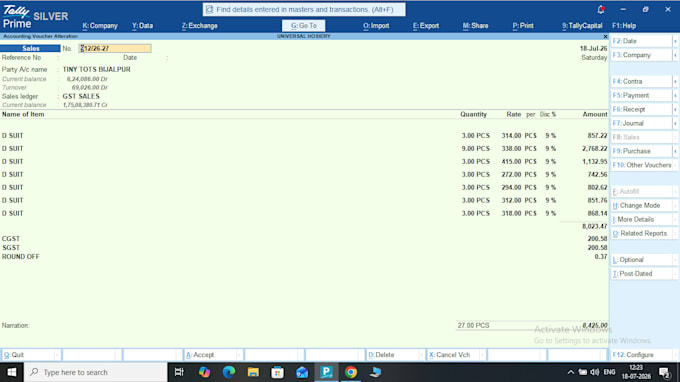Open the notification bell icon

click(601, 10)
